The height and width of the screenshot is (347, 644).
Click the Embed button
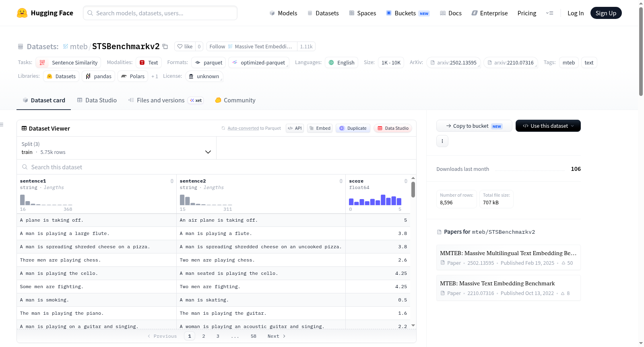point(320,128)
